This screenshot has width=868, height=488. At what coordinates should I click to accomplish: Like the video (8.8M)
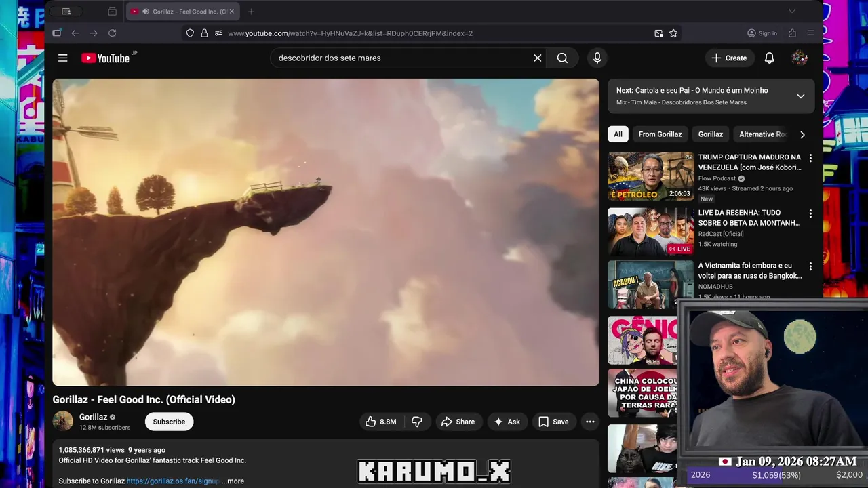click(380, 422)
